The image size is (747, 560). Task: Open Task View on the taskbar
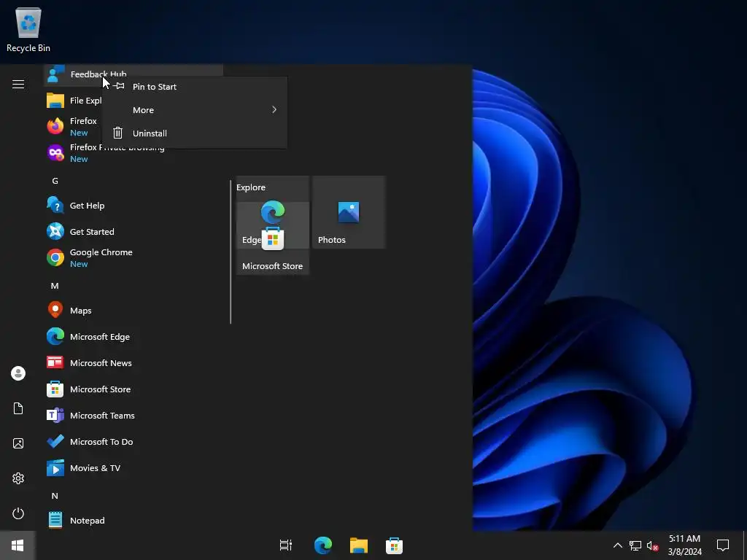[286, 545]
